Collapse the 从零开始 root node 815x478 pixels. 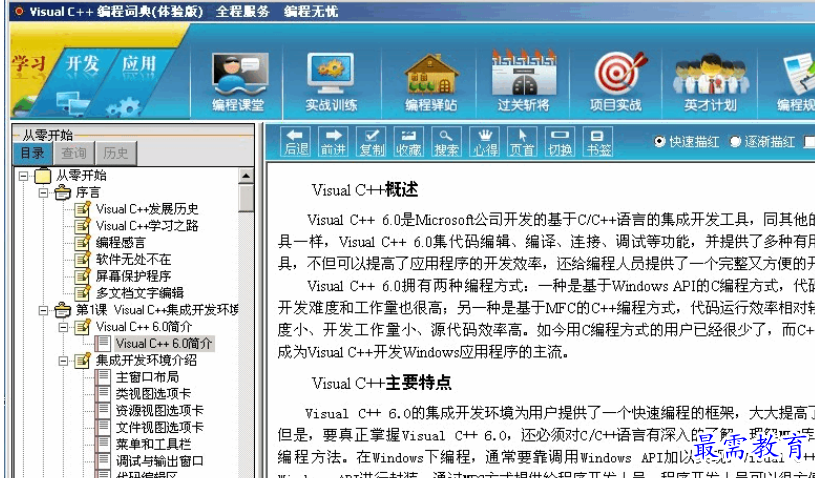[x=23, y=176]
